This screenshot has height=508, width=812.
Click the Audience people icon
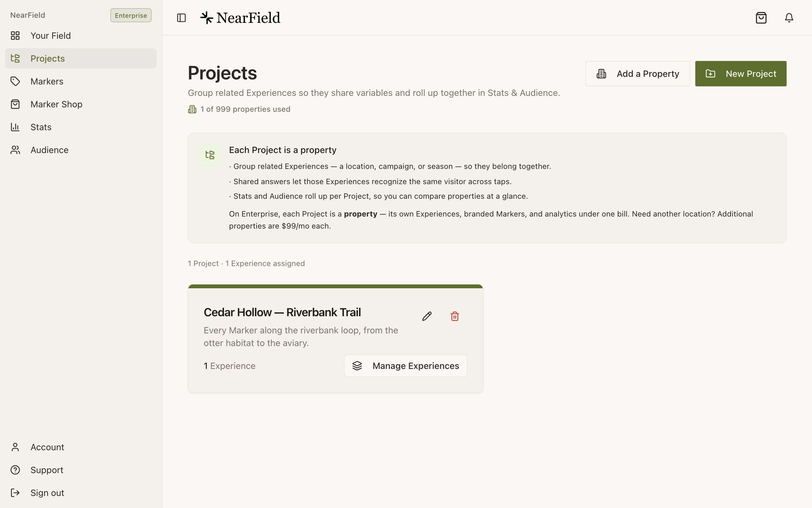[x=15, y=150]
